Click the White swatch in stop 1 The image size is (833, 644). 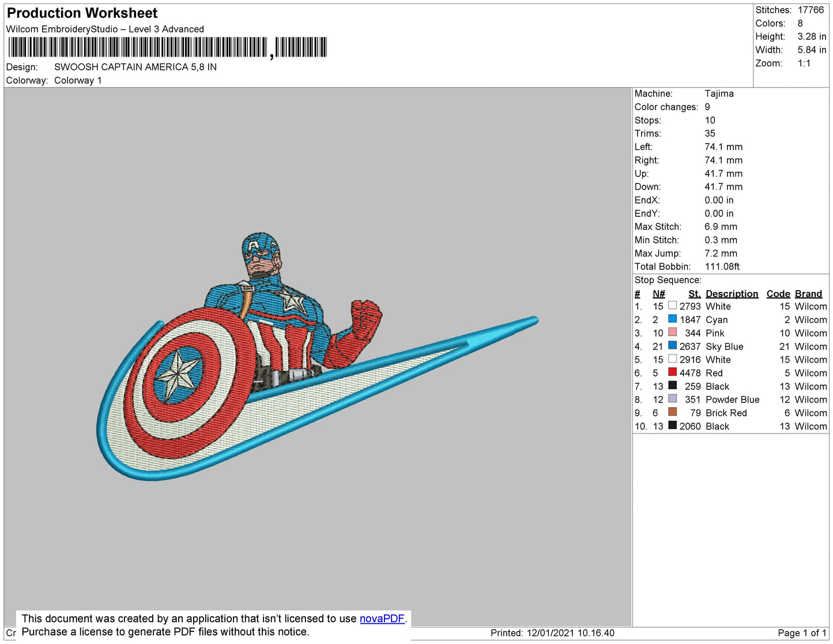pos(672,306)
